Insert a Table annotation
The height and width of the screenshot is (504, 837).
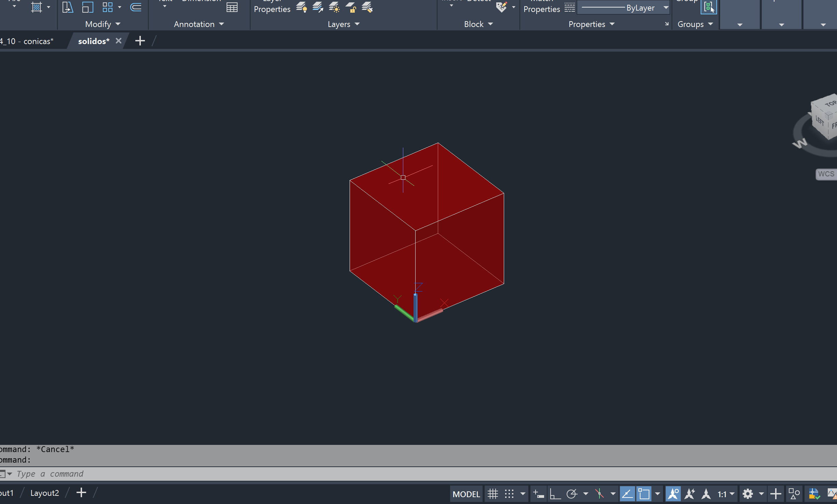tap(232, 7)
